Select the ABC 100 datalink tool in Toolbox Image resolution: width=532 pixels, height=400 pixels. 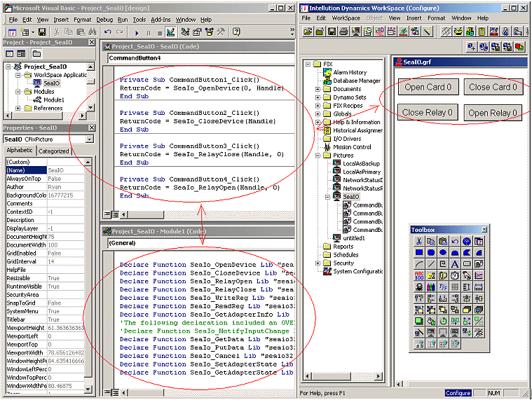pyautogui.click(x=419, y=275)
